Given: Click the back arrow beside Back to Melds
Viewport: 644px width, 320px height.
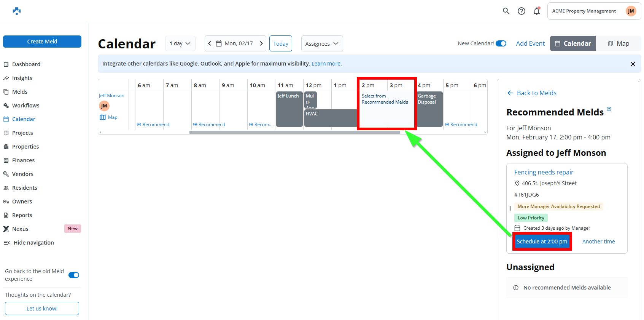Looking at the screenshot, I should (x=510, y=93).
